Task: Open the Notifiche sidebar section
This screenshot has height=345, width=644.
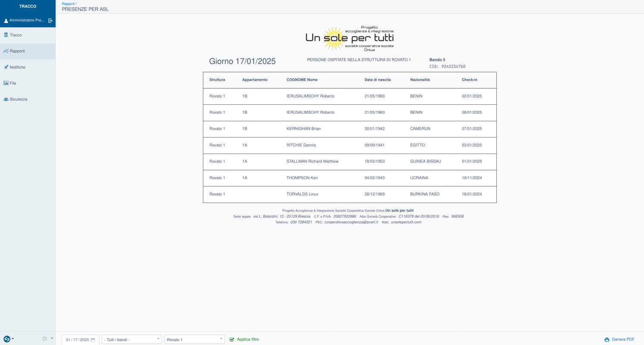Action: click(28, 67)
